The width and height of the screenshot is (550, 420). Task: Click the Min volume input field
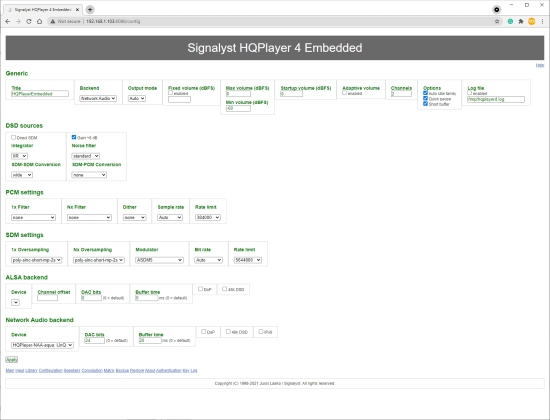pyautogui.click(x=238, y=108)
